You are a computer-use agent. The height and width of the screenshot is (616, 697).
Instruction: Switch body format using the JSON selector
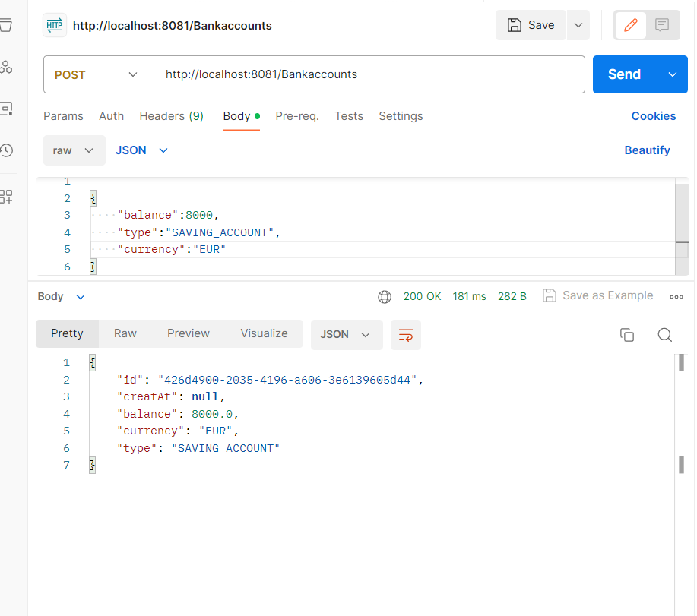pyautogui.click(x=141, y=150)
